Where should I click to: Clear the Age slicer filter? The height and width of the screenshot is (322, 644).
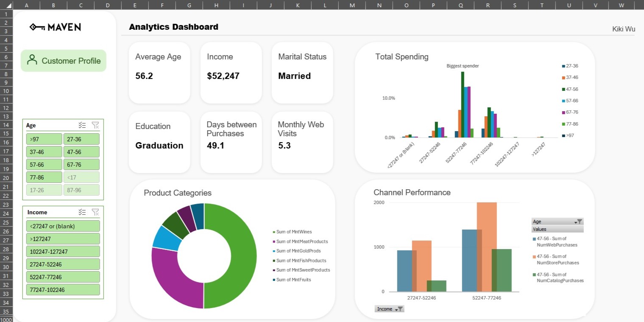(95, 125)
